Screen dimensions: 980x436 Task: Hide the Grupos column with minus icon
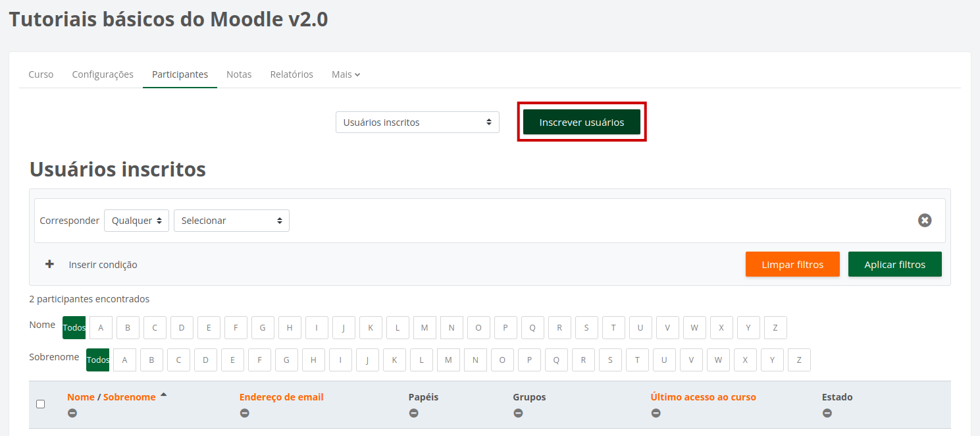(x=518, y=413)
